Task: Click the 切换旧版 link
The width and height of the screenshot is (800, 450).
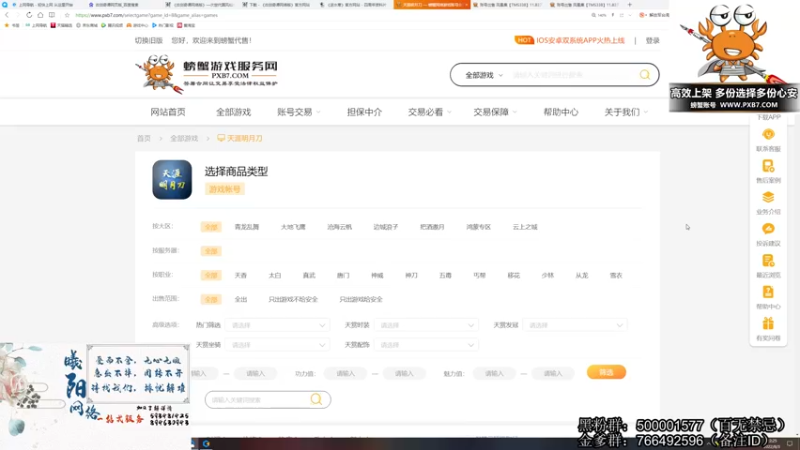Action: (148, 40)
